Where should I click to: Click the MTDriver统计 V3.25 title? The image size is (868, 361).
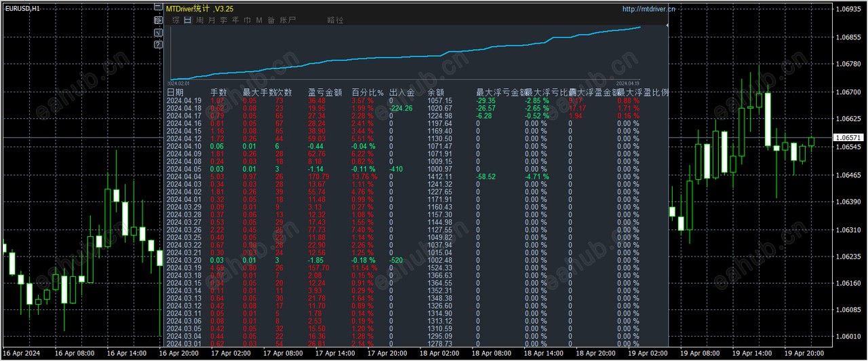[200, 9]
